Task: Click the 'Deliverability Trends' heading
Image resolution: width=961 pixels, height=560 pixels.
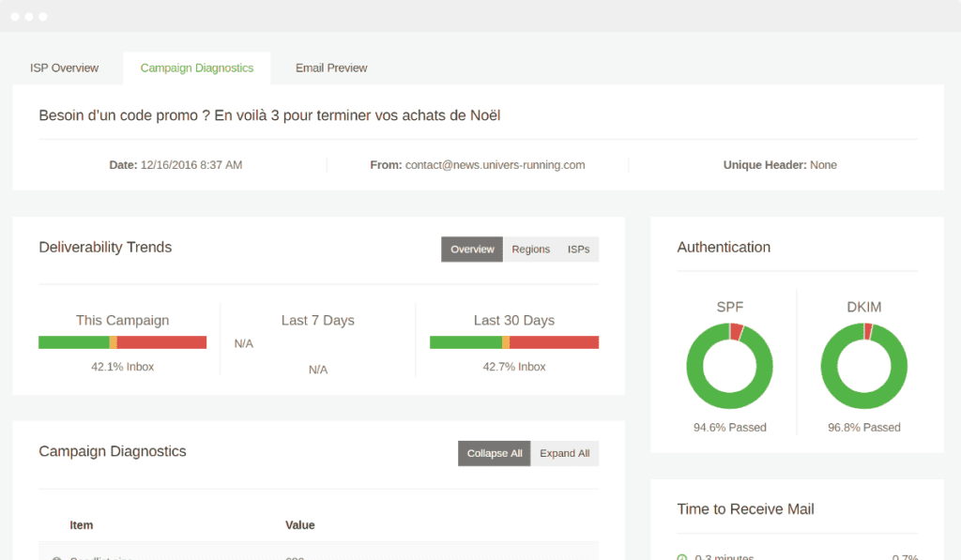Action: pyautogui.click(x=105, y=247)
